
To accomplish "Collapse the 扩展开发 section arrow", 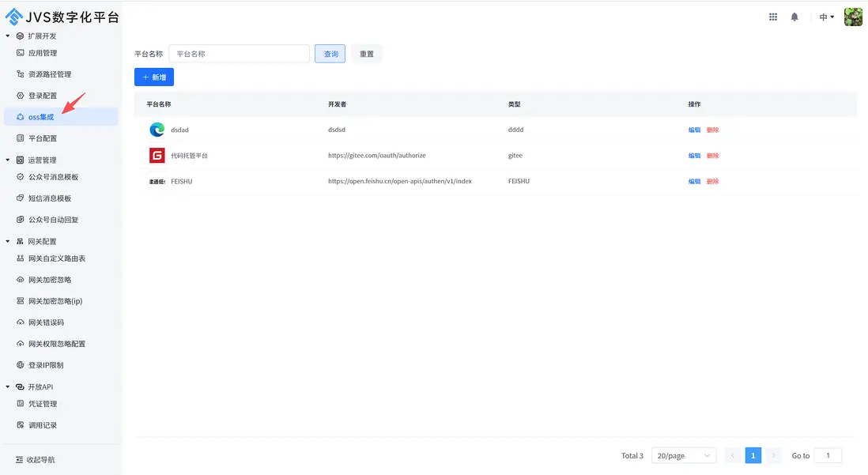I will coord(8,36).
